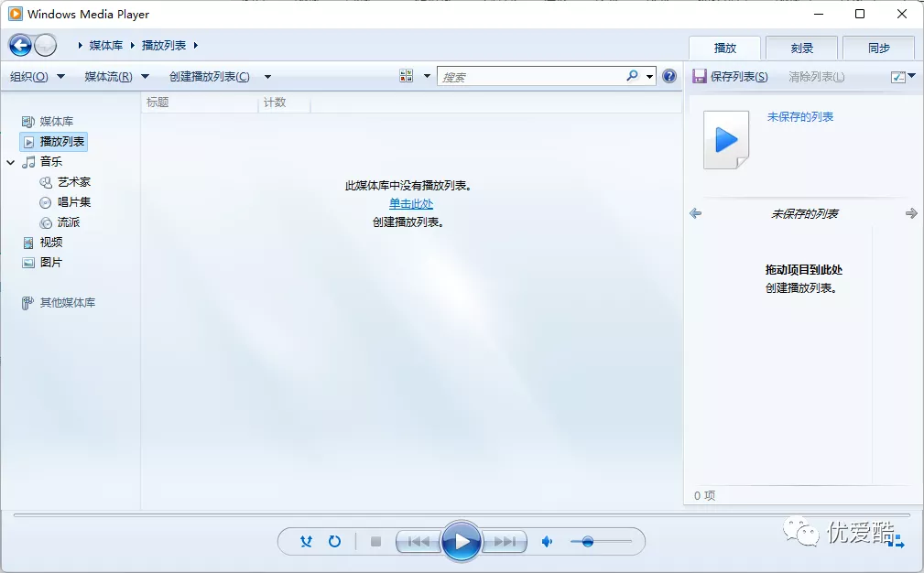Open the search options dropdown arrow
Screen dimensions: 924x573
[649, 77]
